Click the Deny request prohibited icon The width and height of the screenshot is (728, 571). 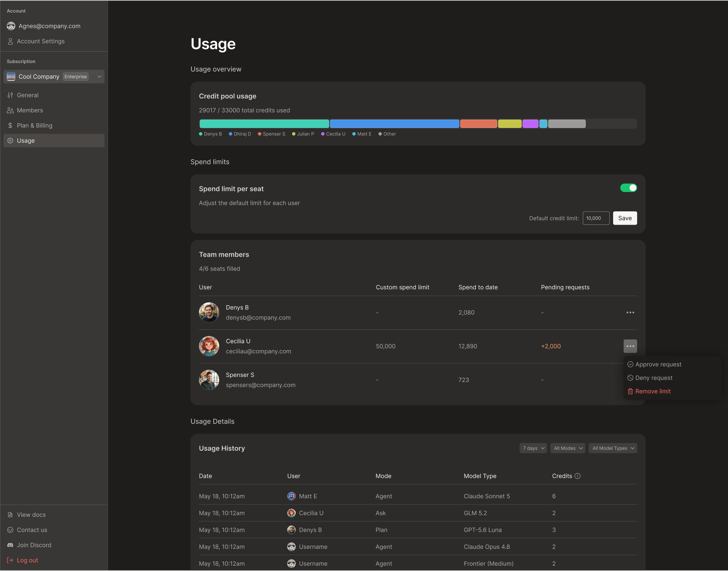click(x=630, y=378)
